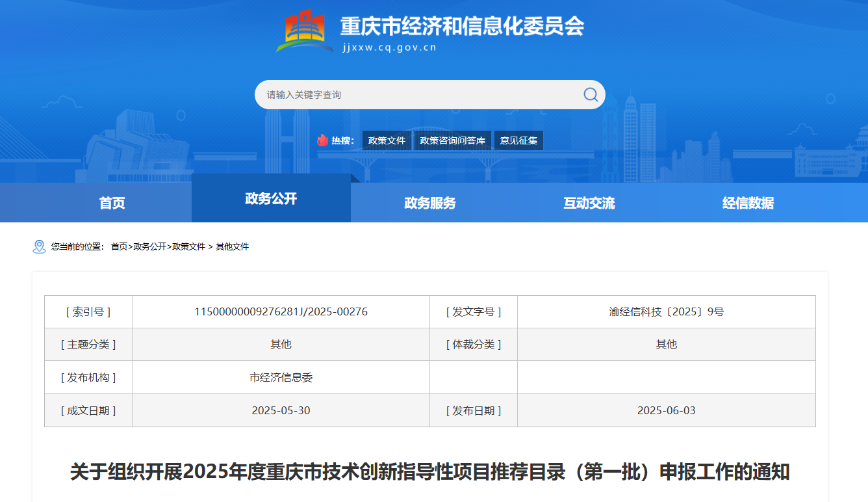Click the article headline about 2025年度技术创新
The image size is (868, 502).
[x=429, y=472]
